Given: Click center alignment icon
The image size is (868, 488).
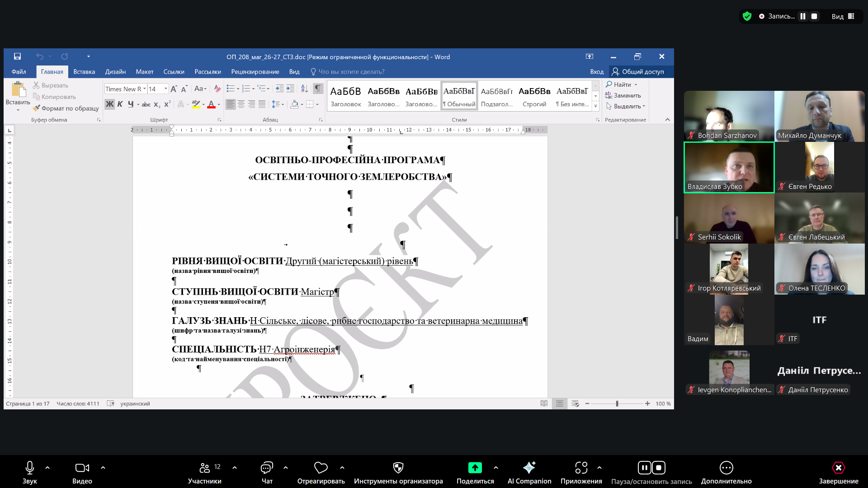Looking at the screenshot, I should pos(241,104).
